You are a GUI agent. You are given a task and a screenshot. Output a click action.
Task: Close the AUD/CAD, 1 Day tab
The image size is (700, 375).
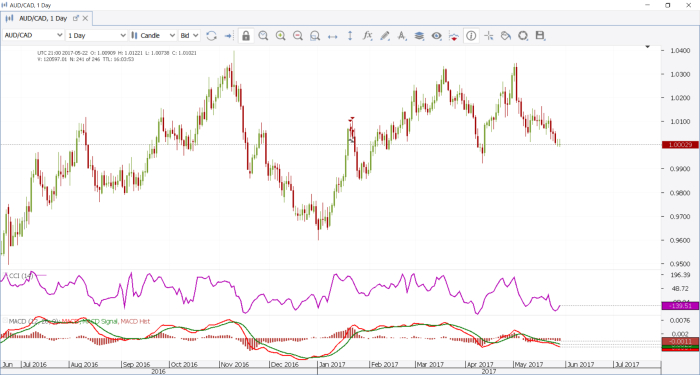85,18
